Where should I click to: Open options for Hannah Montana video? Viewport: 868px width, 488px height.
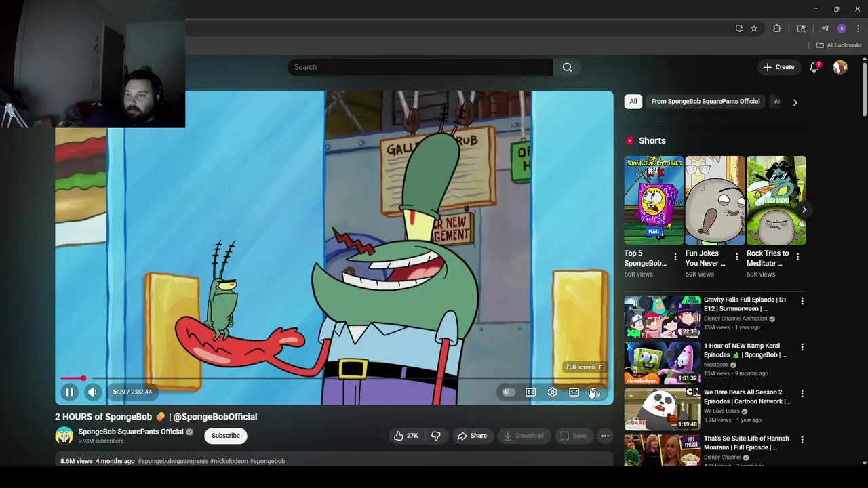pyautogui.click(x=802, y=439)
